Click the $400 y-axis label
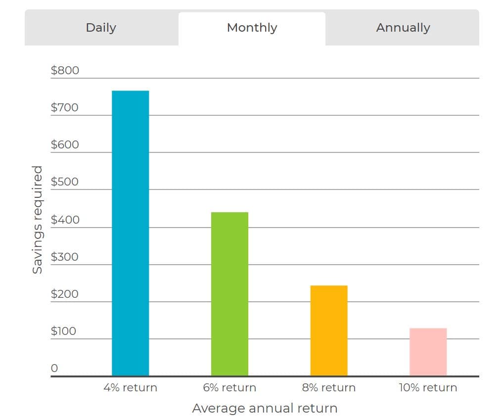 tap(65, 220)
